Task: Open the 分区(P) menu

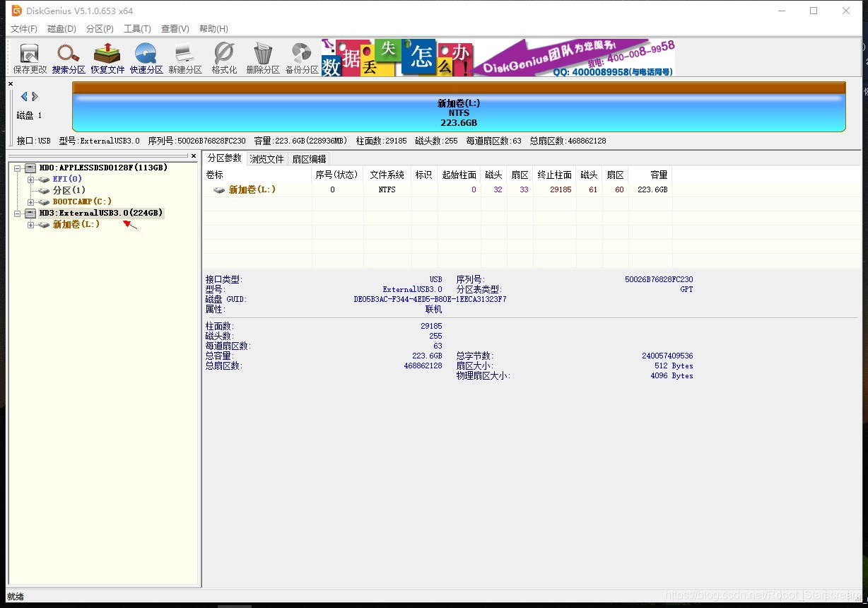Action: (x=100, y=29)
